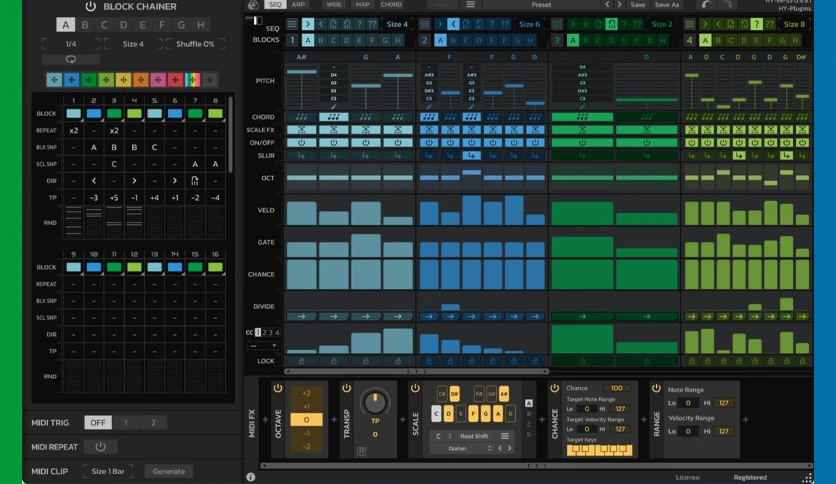The image size is (836, 484).
Task: Switch to the ARP tab
Action: point(298,4)
